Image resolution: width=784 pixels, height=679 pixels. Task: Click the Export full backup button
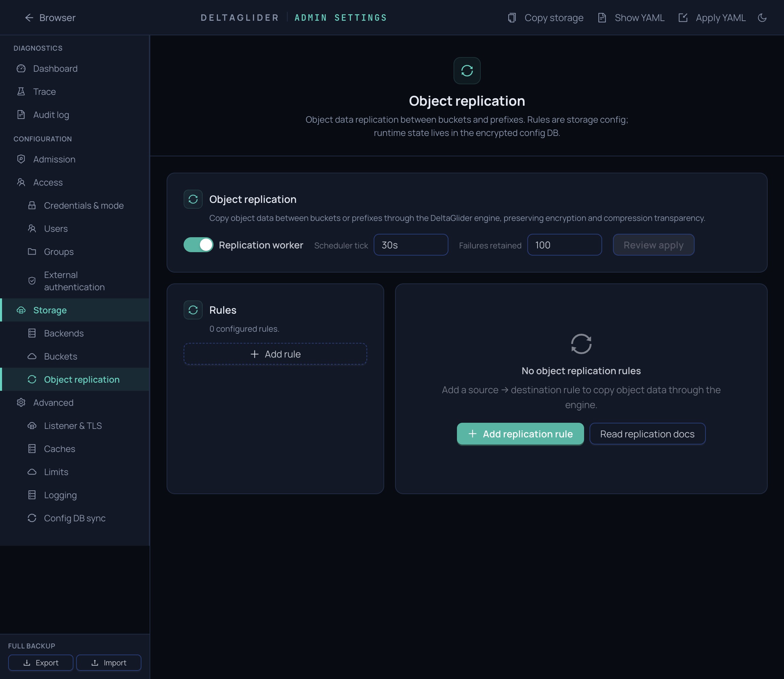40,663
